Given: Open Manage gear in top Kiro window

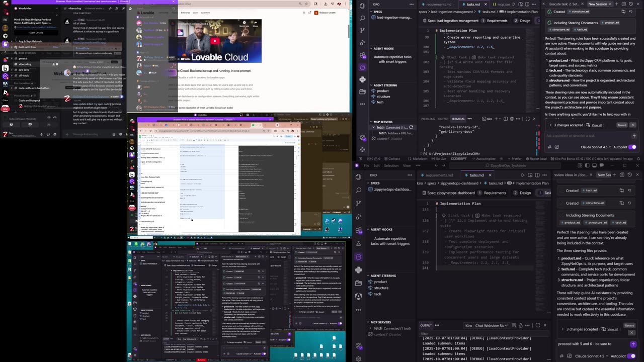Looking at the screenshot, I should click(362, 149).
